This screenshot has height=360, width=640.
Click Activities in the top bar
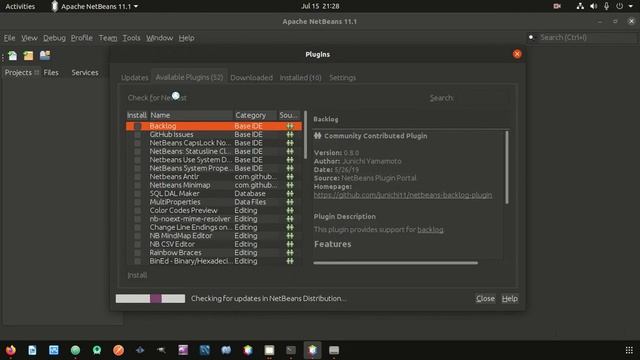coord(20,6)
